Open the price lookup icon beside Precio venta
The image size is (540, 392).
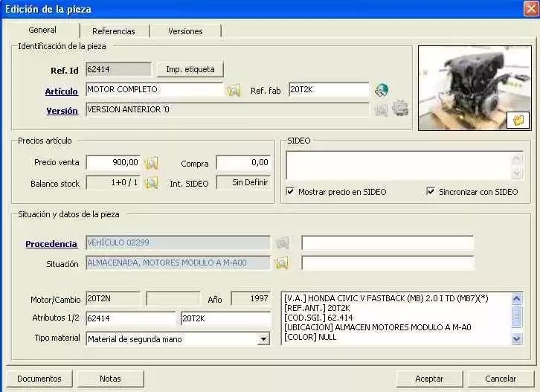pos(151,163)
